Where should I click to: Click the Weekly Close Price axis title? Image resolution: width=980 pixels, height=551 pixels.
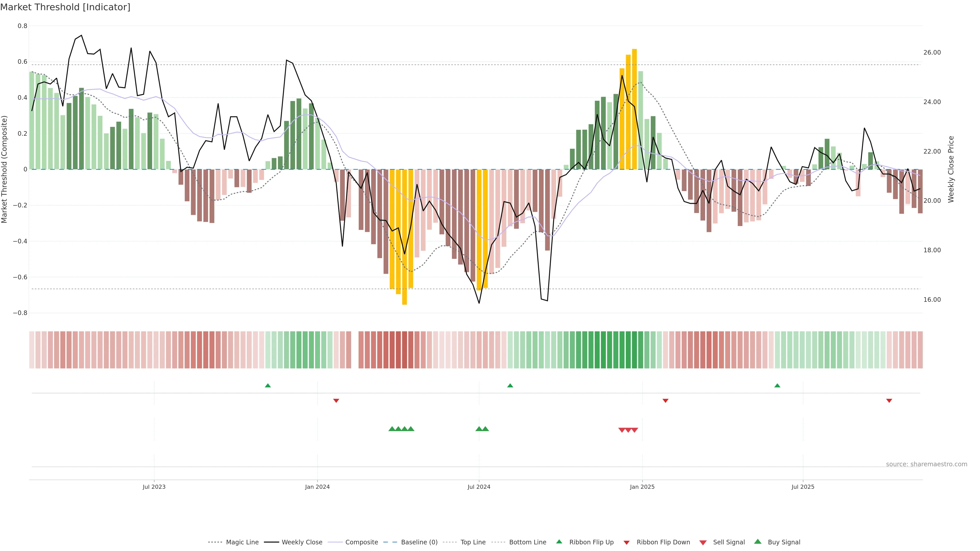click(x=951, y=169)
